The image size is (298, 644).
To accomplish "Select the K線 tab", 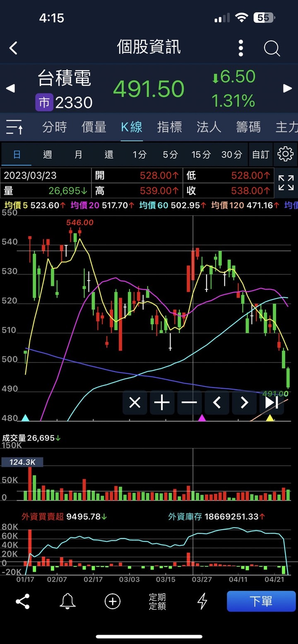I will click(x=132, y=127).
